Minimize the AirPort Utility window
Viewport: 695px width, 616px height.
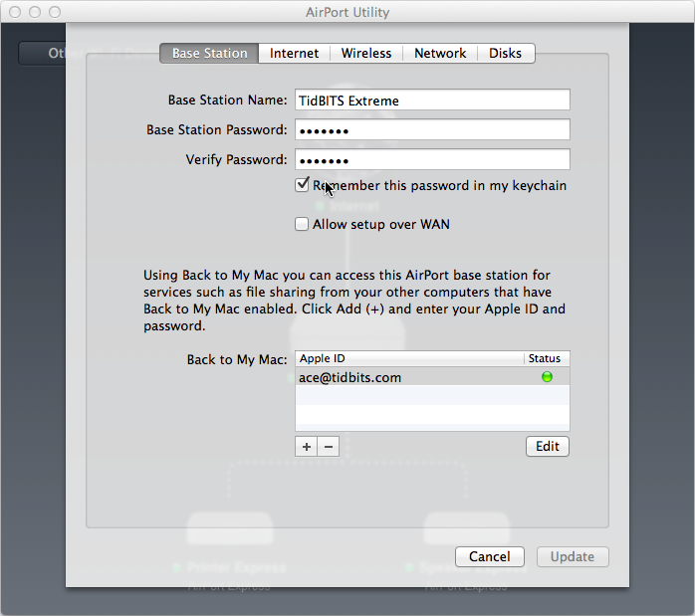click(x=35, y=12)
